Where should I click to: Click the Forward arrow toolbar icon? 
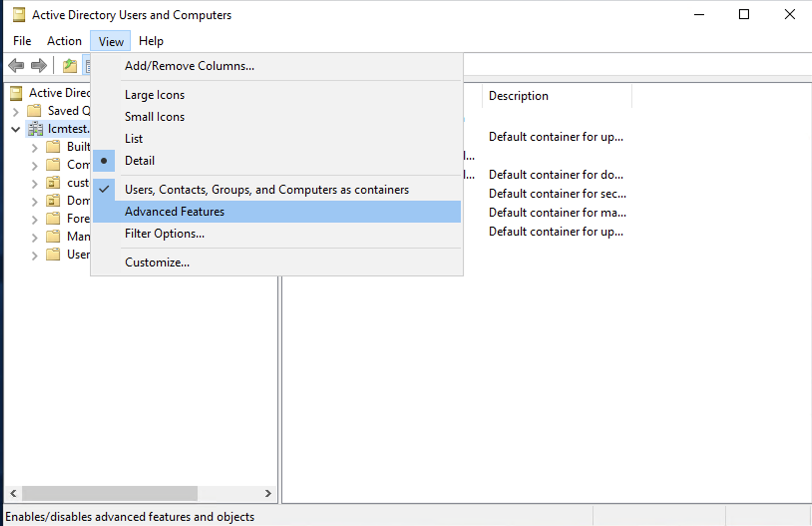tap(39, 65)
